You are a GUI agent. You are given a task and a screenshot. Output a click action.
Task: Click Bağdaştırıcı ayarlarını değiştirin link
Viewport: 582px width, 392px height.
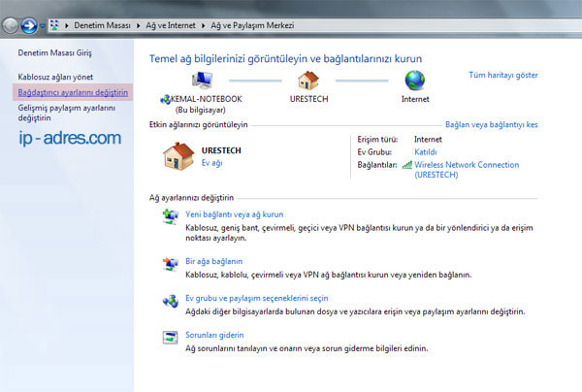pyautogui.click(x=73, y=92)
